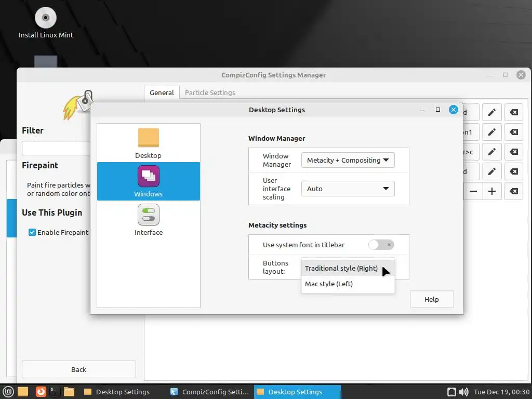
Task: Uncheck Enable Firepaint checkbox
Action: [x=32, y=232]
